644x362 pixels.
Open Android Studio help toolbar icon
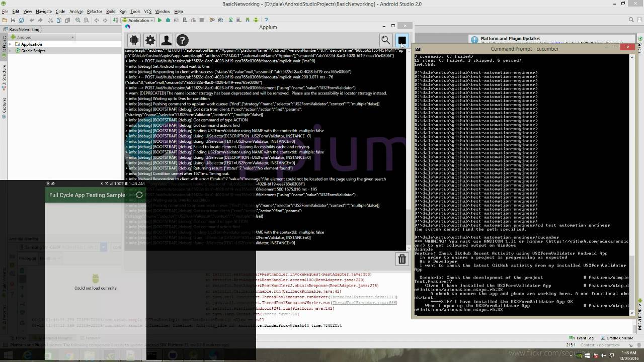[266, 20]
